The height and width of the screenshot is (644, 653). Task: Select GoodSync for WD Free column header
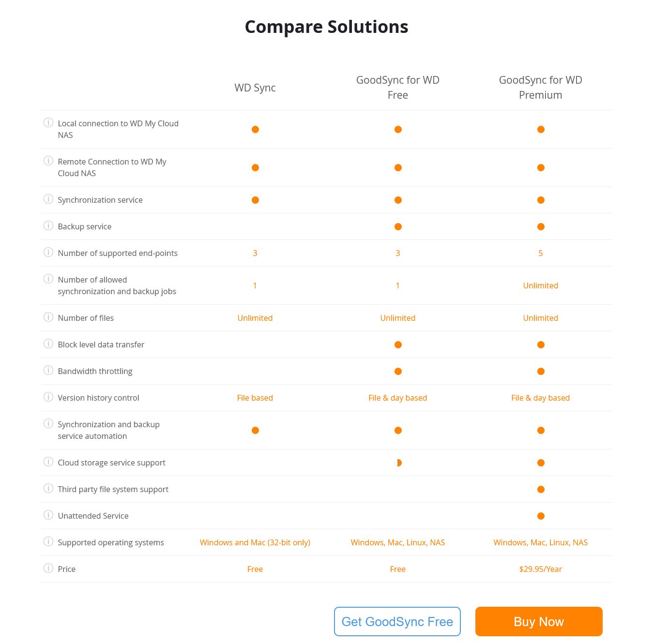(398, 88)
